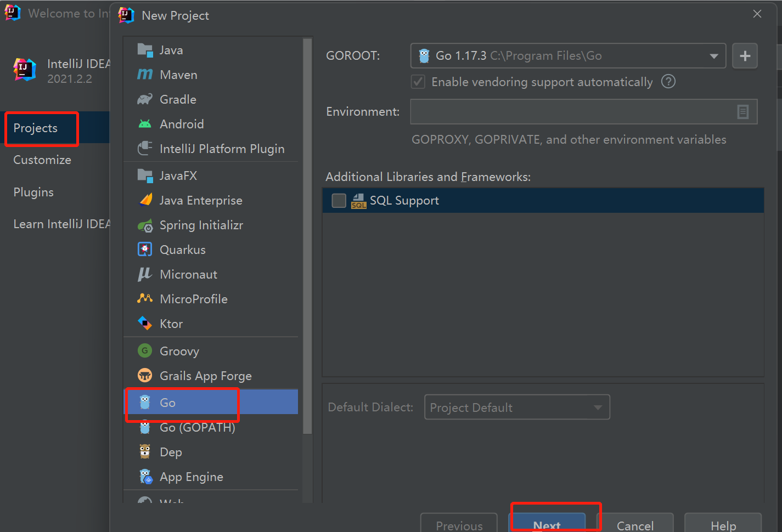Image resolution: width=782 pixels, height=532 pixels.
Task: Toggle Enable vendoring support automatically checkbox
Action: pyautogui.click(x=418, y=82)
